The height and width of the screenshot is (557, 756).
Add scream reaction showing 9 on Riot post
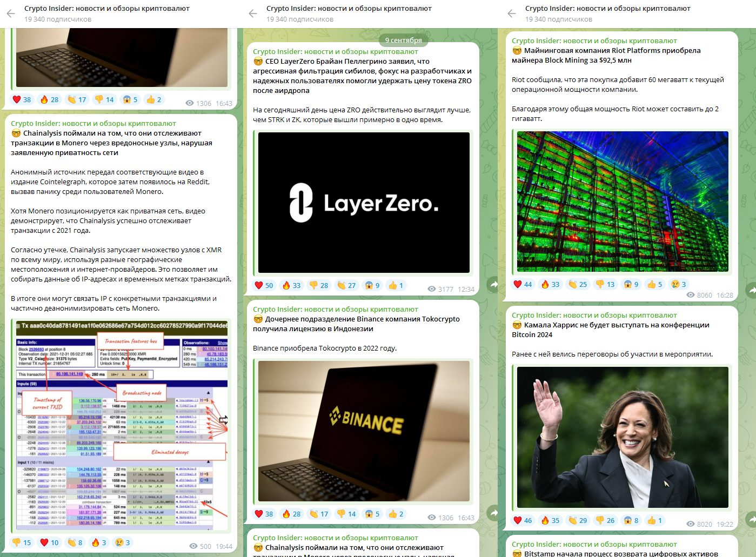[632, 284]
